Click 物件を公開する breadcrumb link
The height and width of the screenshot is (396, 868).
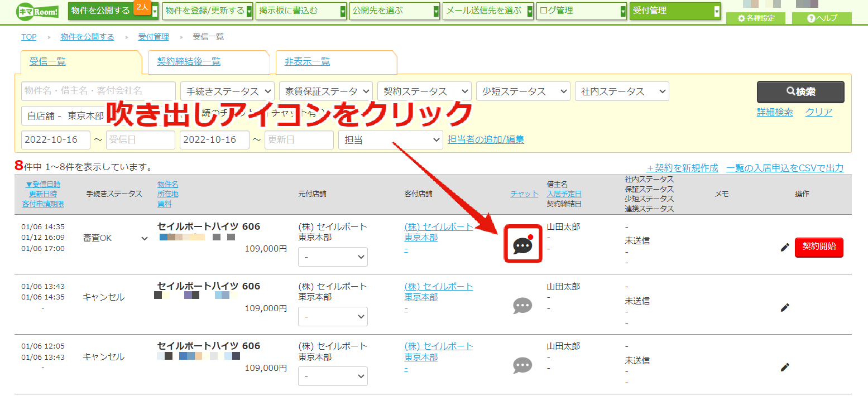pyautogui.click(x=87, y=37)
